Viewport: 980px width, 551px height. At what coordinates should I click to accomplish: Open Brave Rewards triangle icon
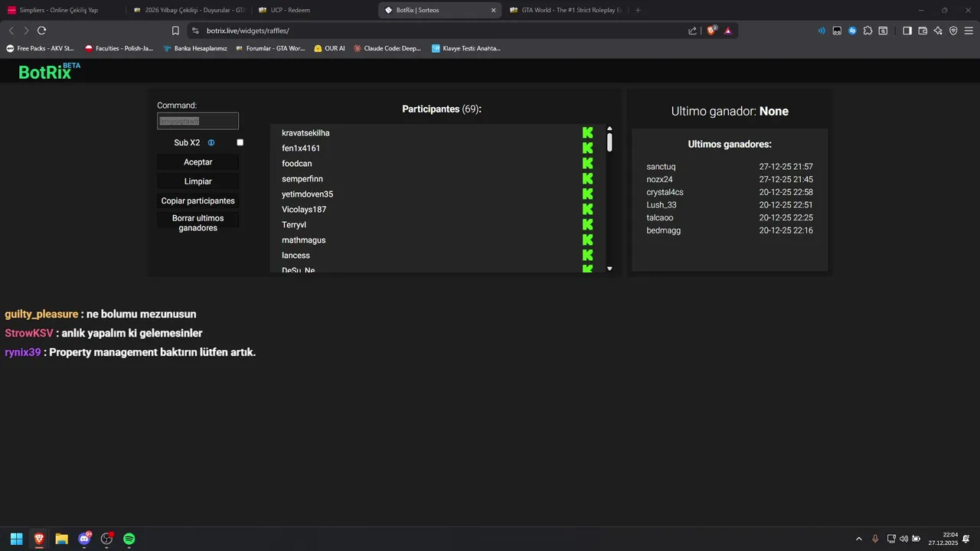pos(727,31)
